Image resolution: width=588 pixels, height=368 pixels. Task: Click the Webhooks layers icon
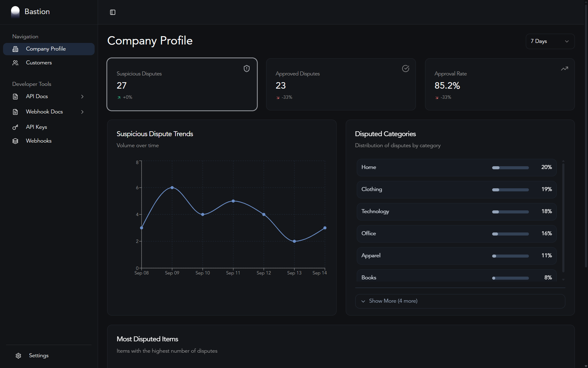coord(15,141)
